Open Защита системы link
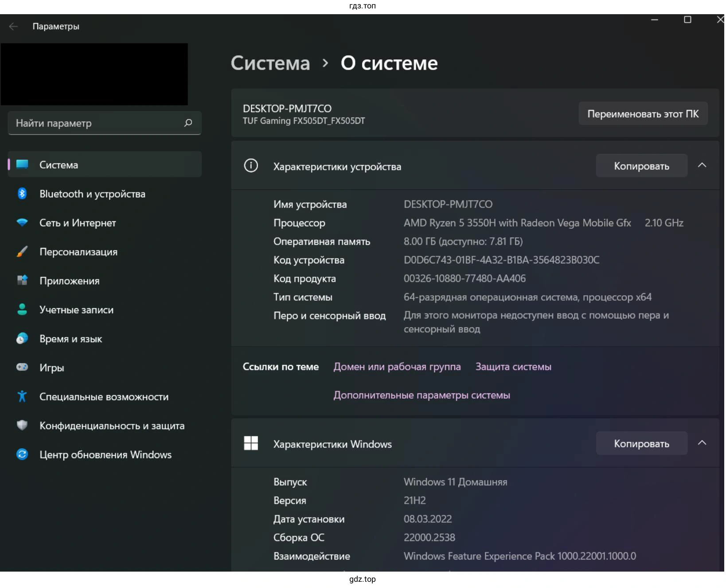This screenshot has height=588, width=726. click(513, 367)
